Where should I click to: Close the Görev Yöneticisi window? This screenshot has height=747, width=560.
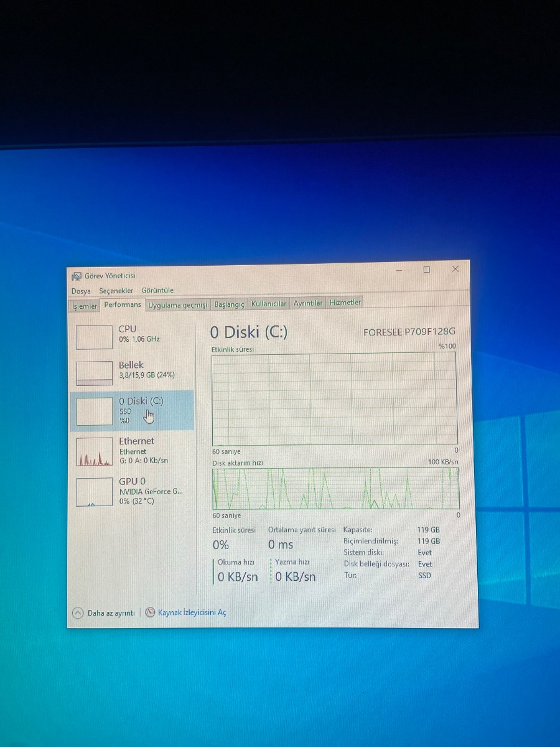coord(455,269)
